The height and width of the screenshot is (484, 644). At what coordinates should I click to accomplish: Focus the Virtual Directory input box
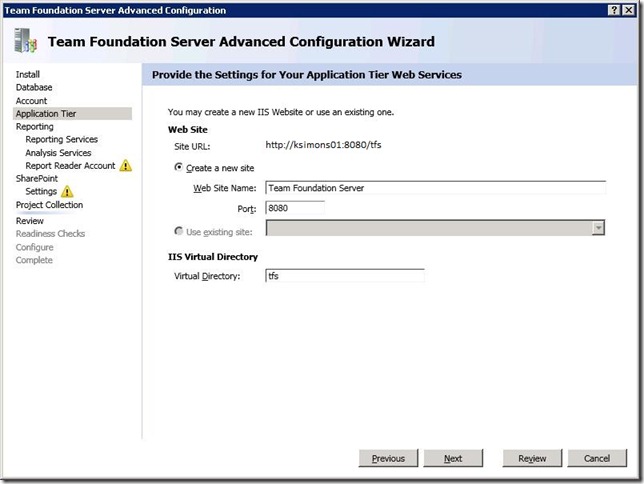pyautogui.click(x=344, y=276)
